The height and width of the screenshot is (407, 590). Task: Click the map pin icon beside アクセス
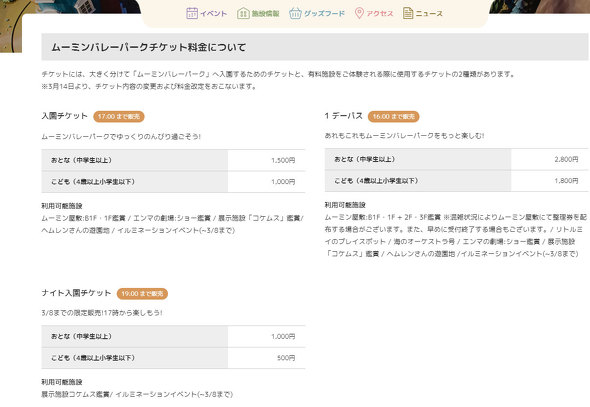(x=359, y=13)
